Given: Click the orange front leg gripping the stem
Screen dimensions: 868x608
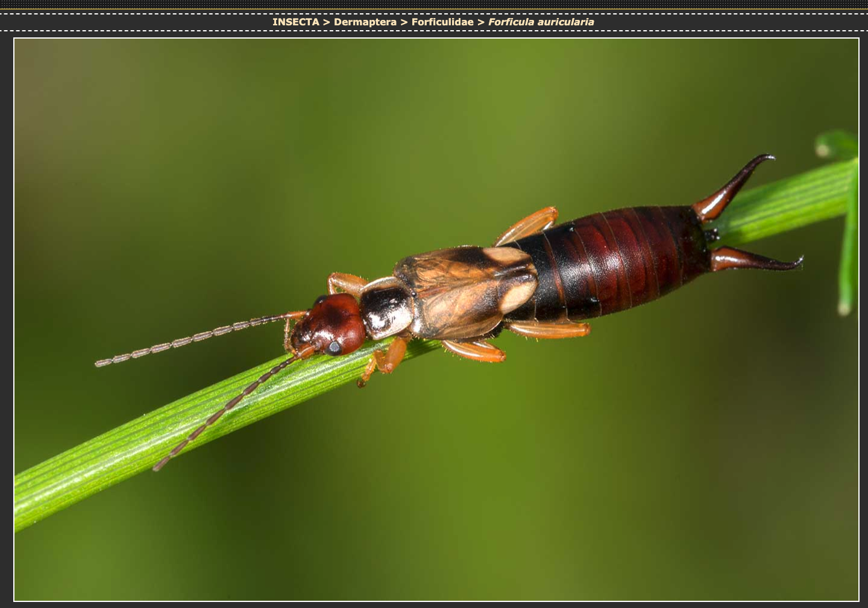Looking at the screenshot, I should [x=386, y=359].
